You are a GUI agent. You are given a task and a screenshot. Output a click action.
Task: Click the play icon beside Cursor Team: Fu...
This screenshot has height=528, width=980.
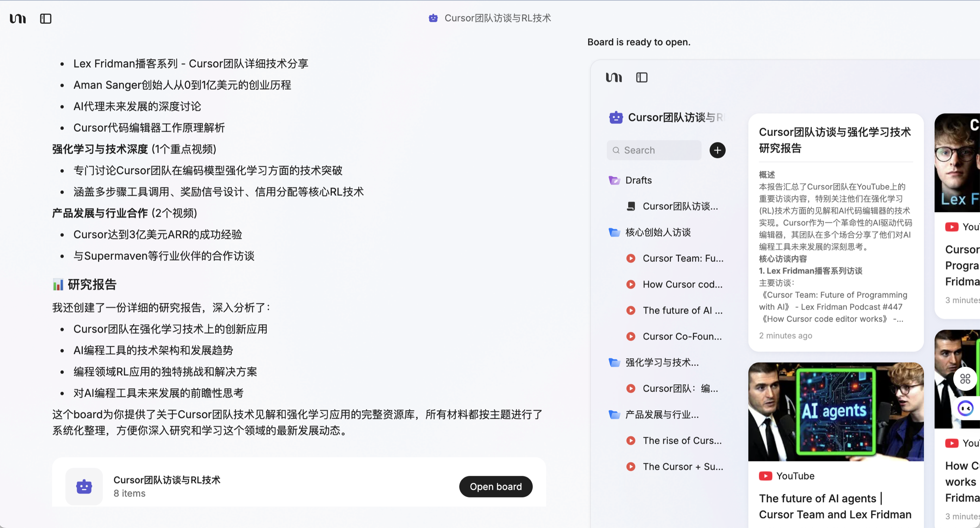[631, 258]
